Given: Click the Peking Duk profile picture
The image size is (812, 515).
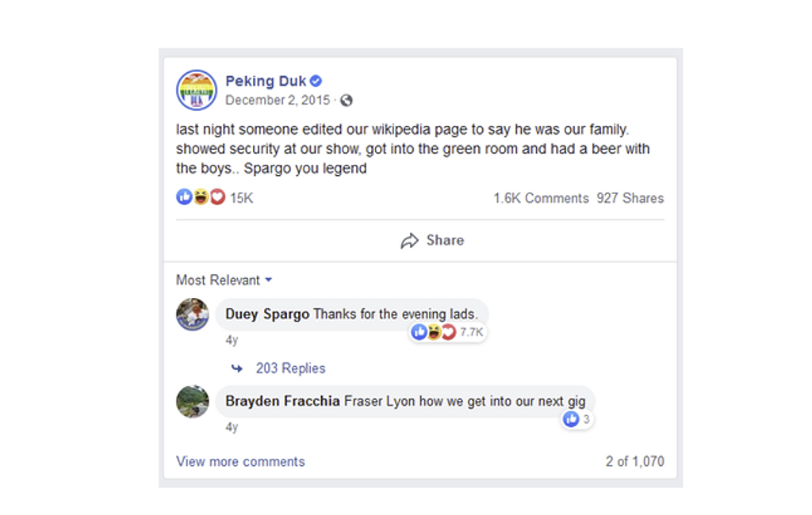Looking at the screenshot, I should pyautogui.click(x=197, y=90).
